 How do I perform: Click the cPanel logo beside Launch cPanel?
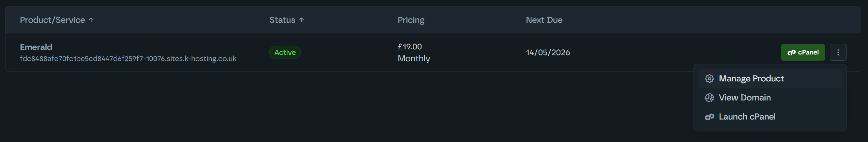709,117
